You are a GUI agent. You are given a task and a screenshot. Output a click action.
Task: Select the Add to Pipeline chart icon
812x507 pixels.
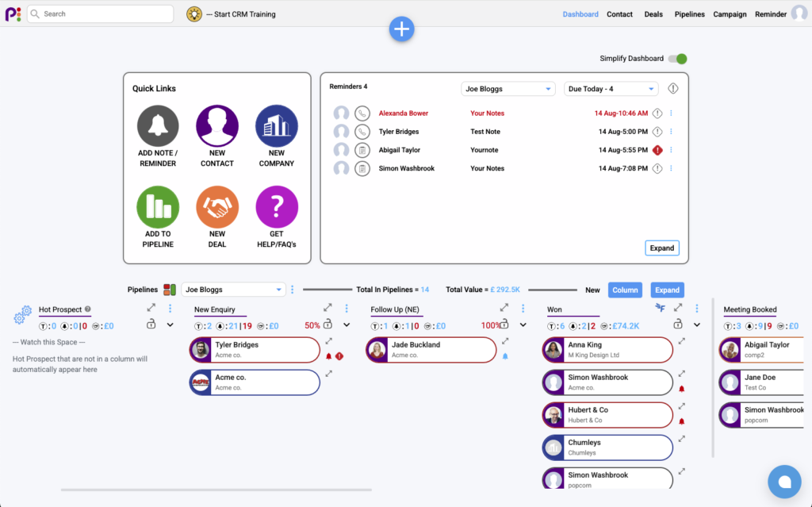(158, 207)
